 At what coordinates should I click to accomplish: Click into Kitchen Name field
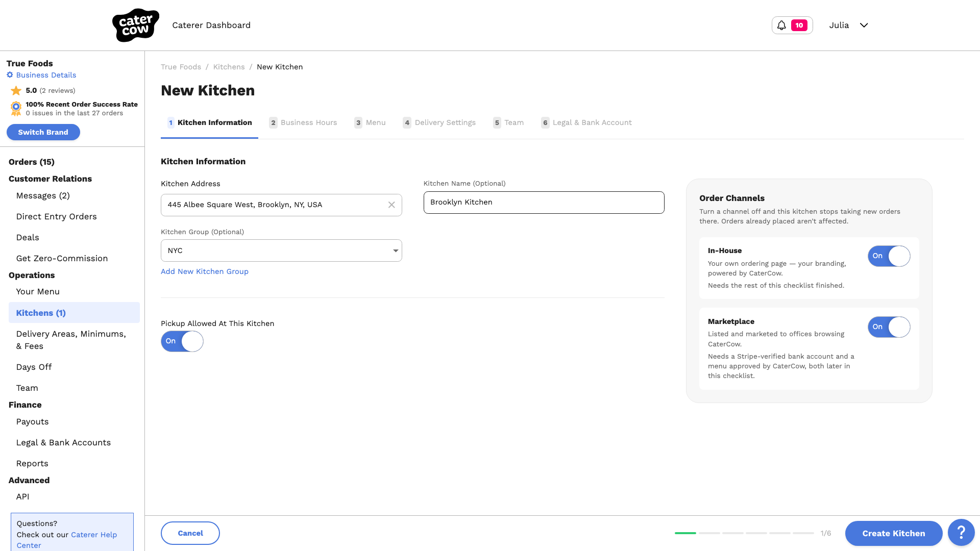(544, 203)
